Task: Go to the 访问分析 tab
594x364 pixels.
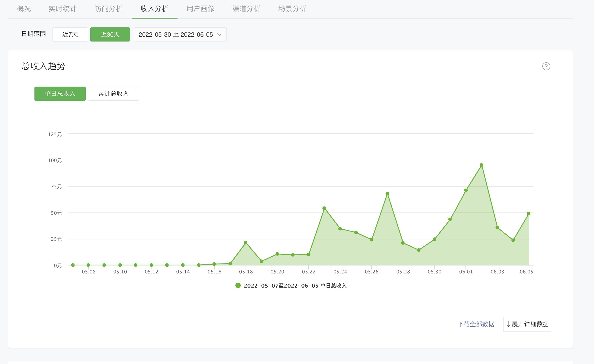Action: pos(108,9)
